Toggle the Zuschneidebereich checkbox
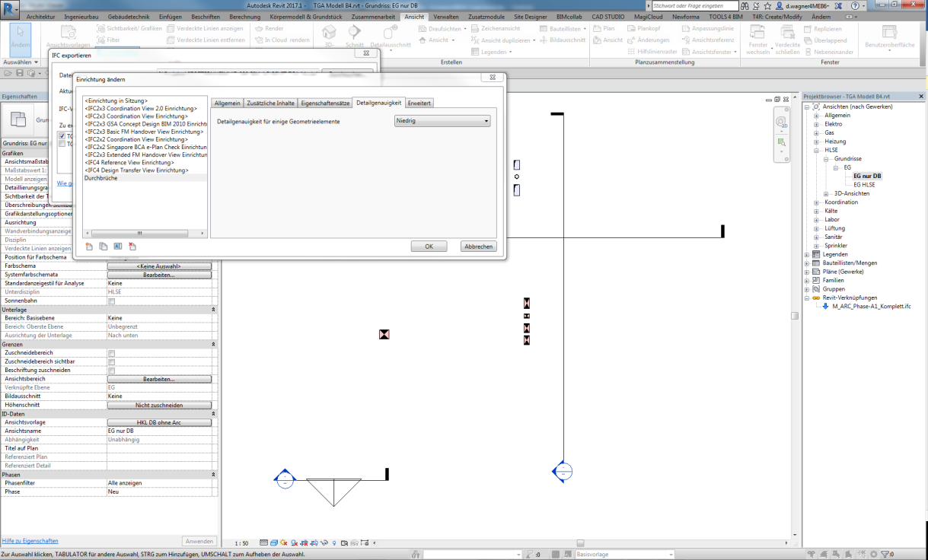 (x=111, y=353)
